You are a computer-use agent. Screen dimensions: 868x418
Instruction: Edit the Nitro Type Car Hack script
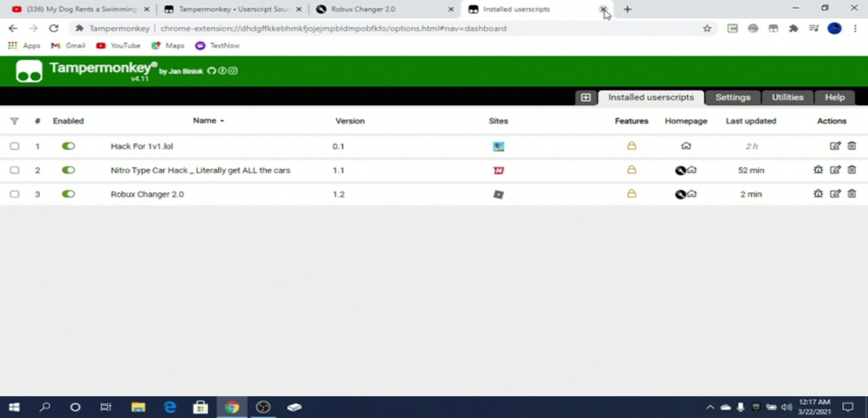[835, 170]
